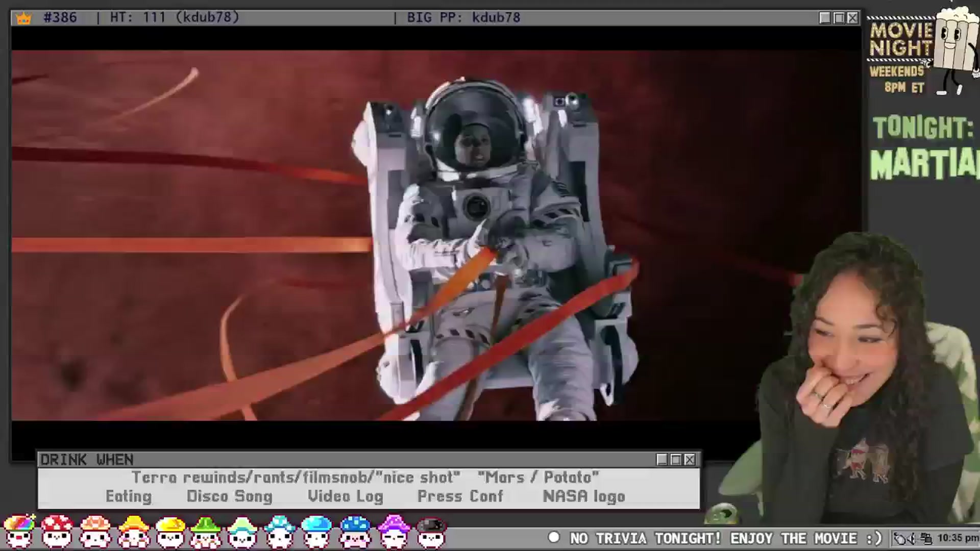
Task: Minimize the DRINK WHEN window
Action: coord(662,460)
